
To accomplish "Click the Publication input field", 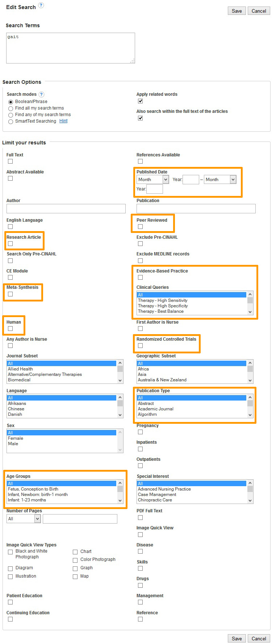I will [196, 208].
